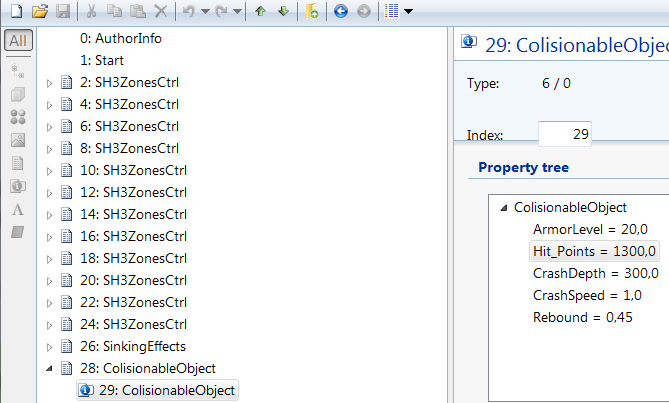
Task: Click the import file folder icon
Action: coord(312,11)
